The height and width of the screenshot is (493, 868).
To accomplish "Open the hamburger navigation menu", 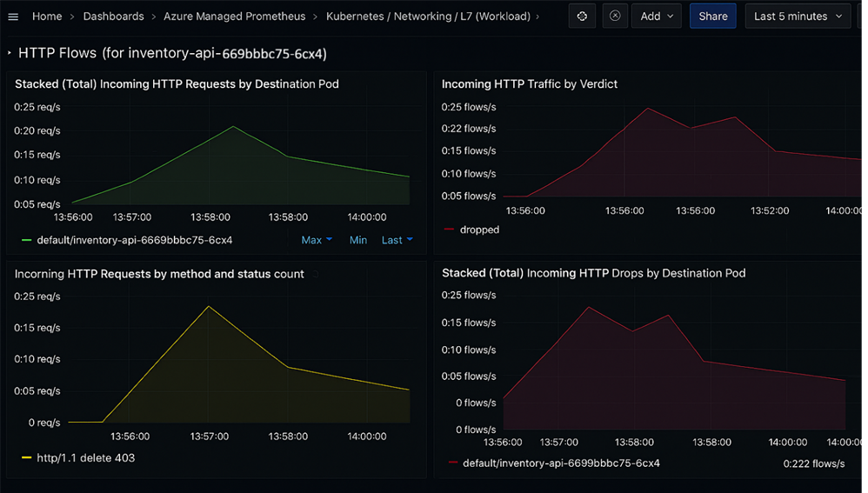I will [13, 17].
